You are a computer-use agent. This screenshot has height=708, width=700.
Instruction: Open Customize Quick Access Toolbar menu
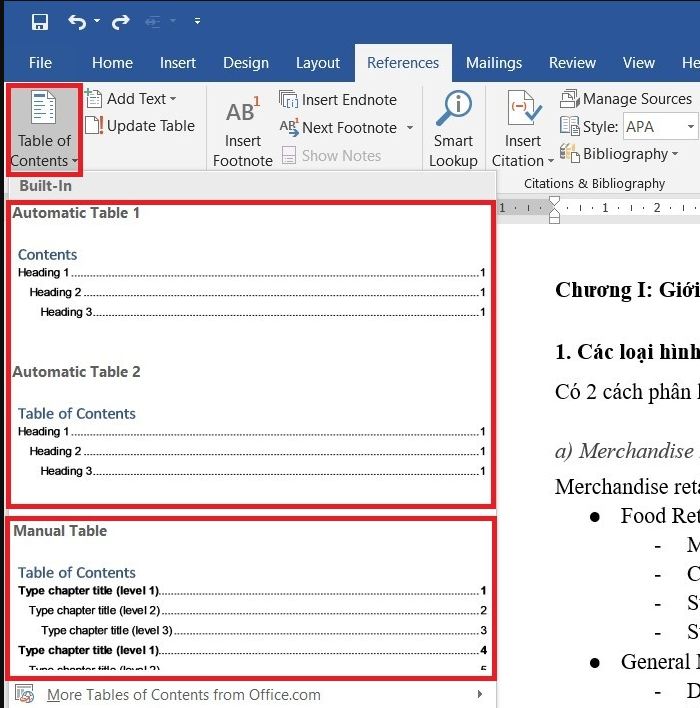[x=197, y=21]
